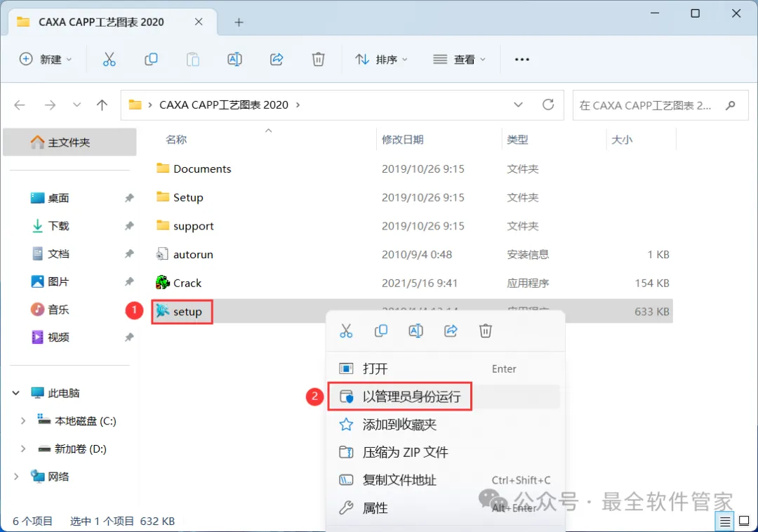Expand the address bar history dropdown

518,105
